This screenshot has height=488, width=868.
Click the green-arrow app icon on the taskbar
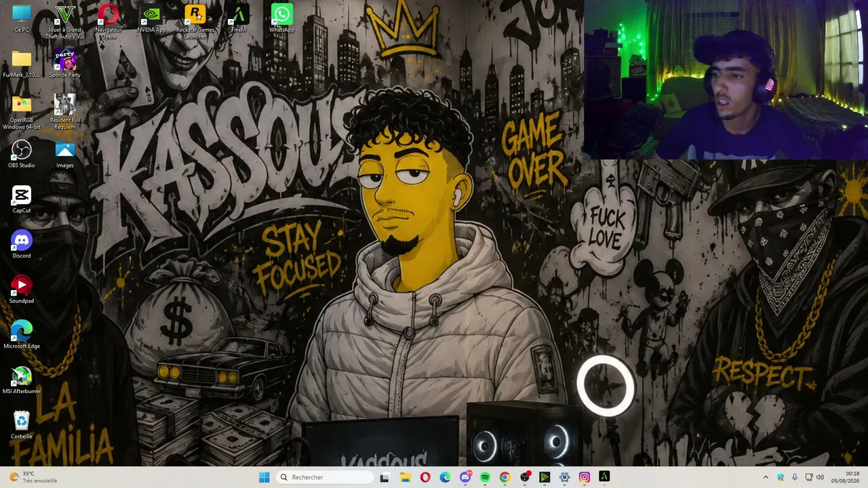[545, 477]
